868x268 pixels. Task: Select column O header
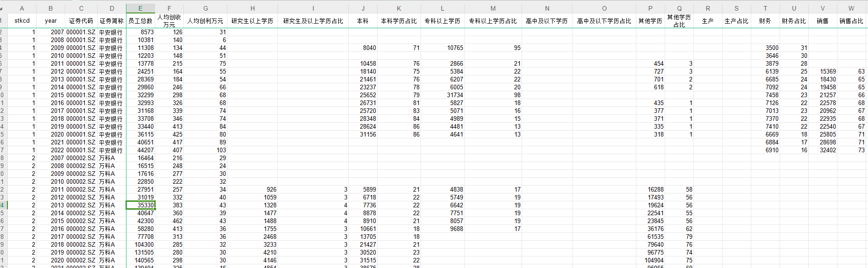pos(604,8)
